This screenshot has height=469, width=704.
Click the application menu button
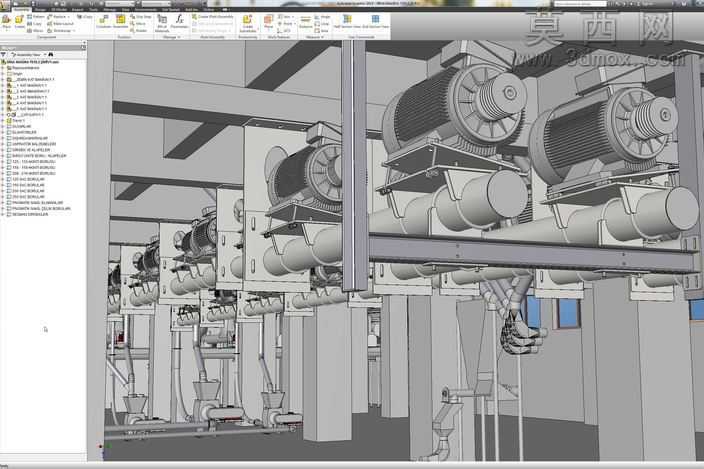pyautogui.click(x=5, y=3)
